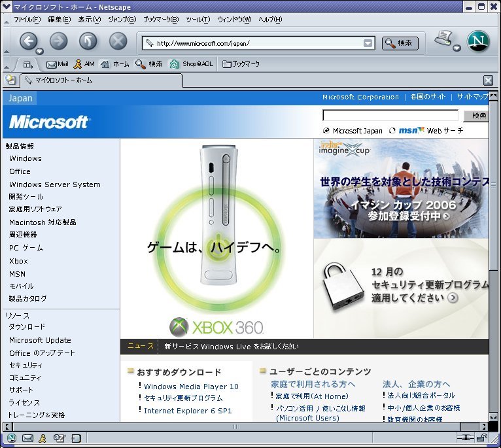The image size is (501, 448).
Task: Go back with the Back arrow button
Action: click(x=28, y=41)
